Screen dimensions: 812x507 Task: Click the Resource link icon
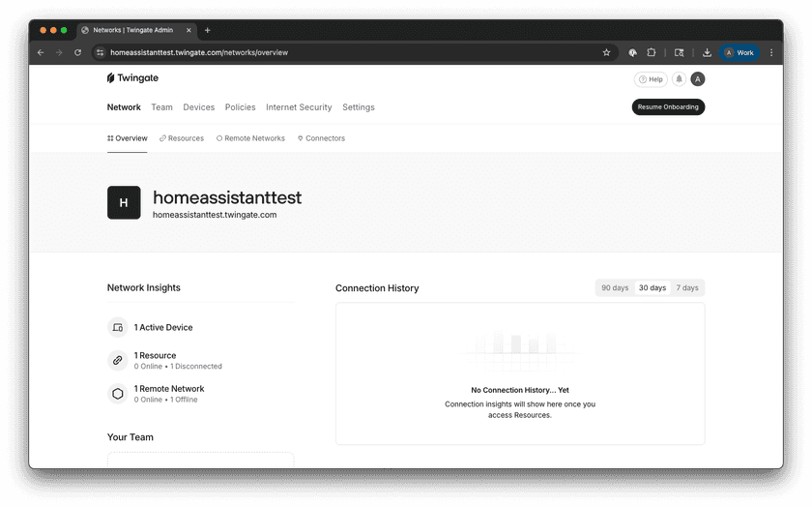tap(118, 360)
